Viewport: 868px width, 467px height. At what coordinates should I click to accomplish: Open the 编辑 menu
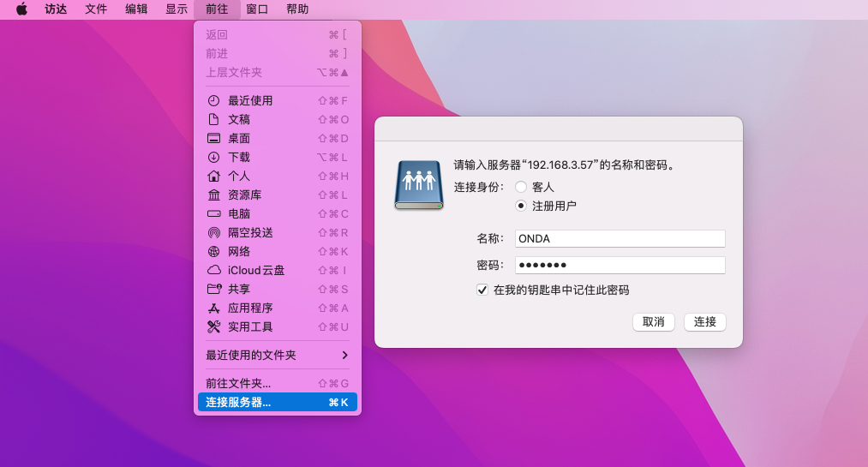click(x=136, y=9)
